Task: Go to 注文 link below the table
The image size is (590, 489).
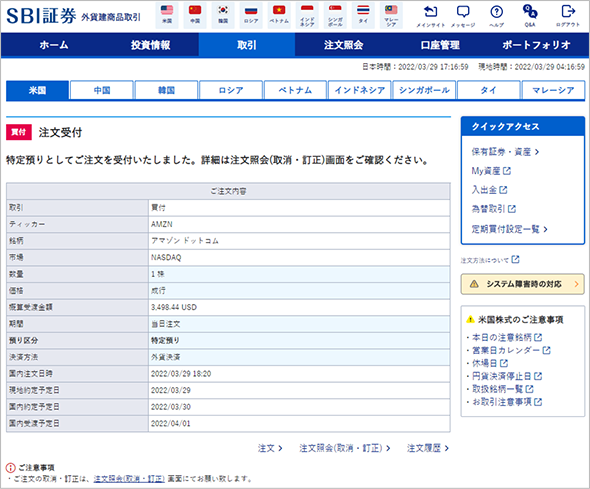Action: (x=270, y=448)
